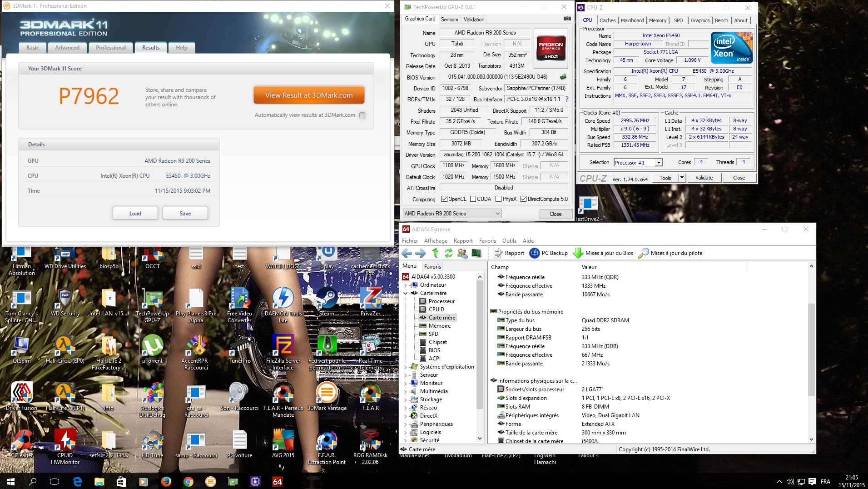The height and width of the screenshot is (489, 868).
Task: Click Close button in GPU-Z
Action: pyautogui.click(x=556, y=214)
